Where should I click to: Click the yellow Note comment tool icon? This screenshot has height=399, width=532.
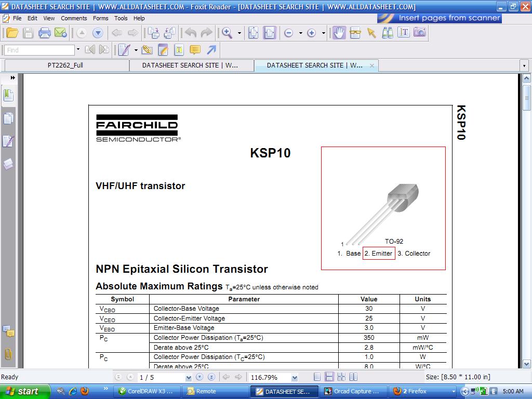click(195, 50)
